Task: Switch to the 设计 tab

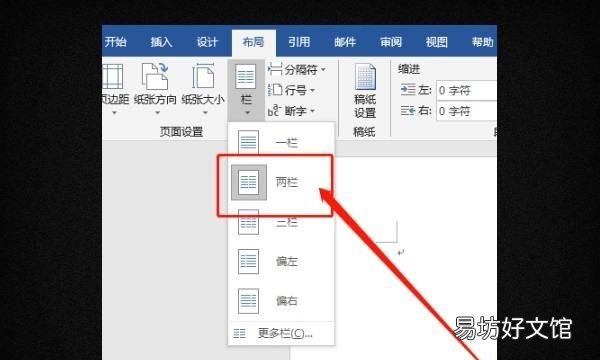Action: (207, 42)
